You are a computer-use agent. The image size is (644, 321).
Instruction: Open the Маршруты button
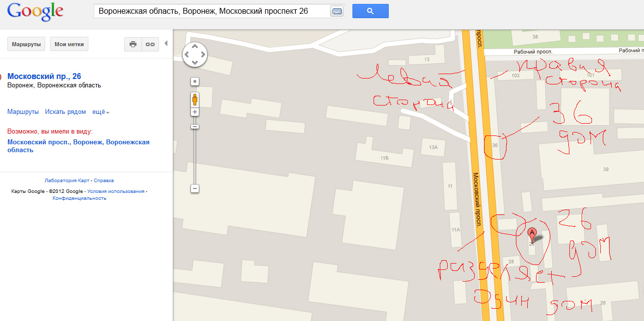point(27,44)
